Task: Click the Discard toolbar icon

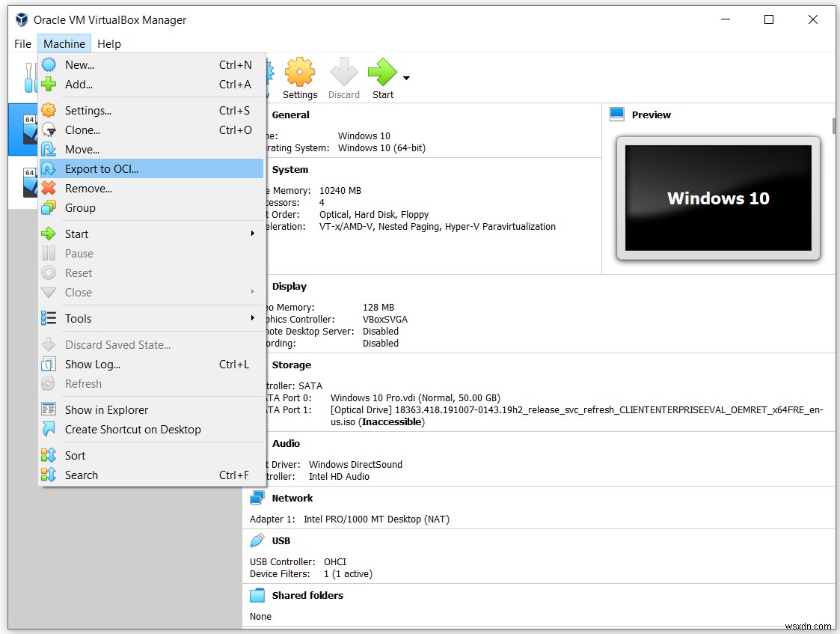Action: pos(344,71)
